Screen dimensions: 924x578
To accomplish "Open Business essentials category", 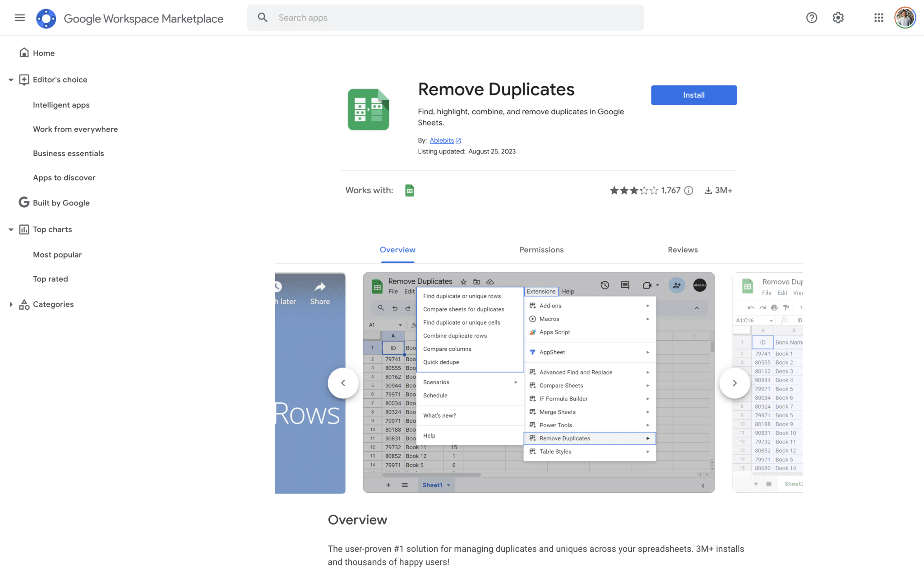I will click(x=69, y=154).
